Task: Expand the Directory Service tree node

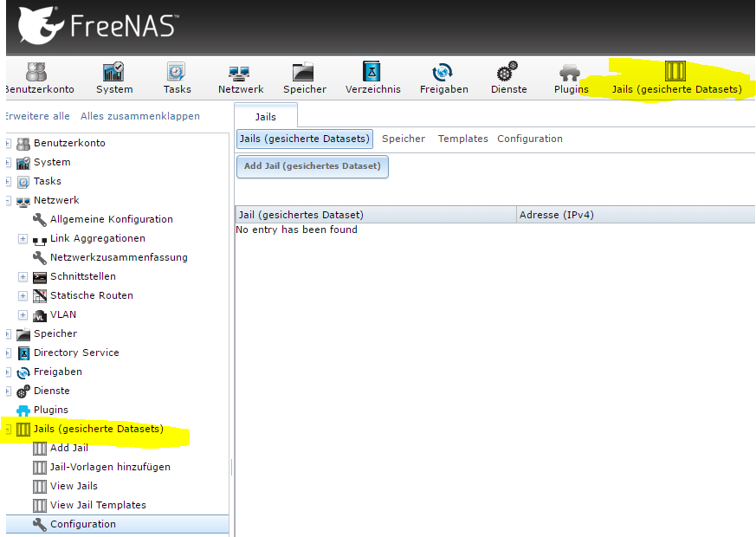Action: (x=8, y=353)
